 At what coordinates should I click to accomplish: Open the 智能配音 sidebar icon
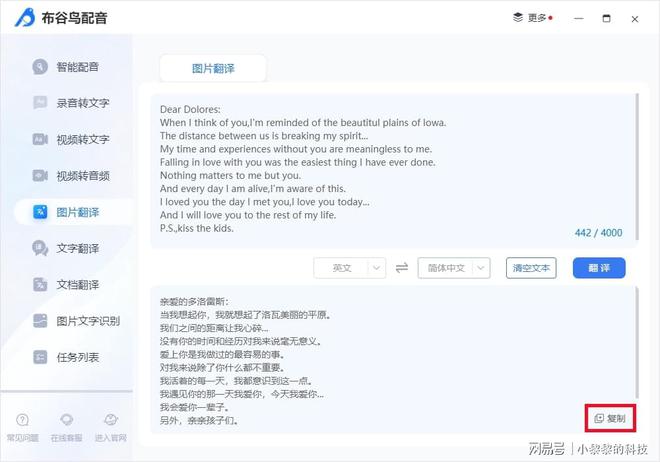point(40,66)
